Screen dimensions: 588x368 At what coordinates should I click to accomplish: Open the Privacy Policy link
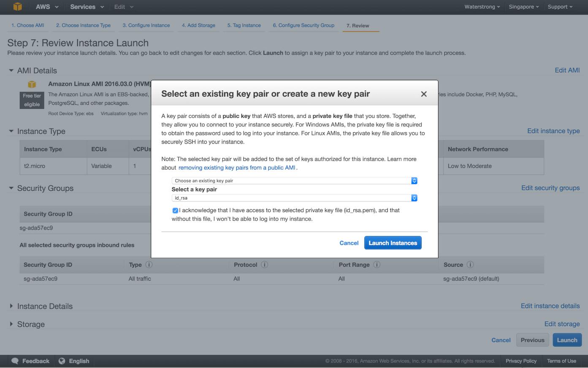click(521, 361)
